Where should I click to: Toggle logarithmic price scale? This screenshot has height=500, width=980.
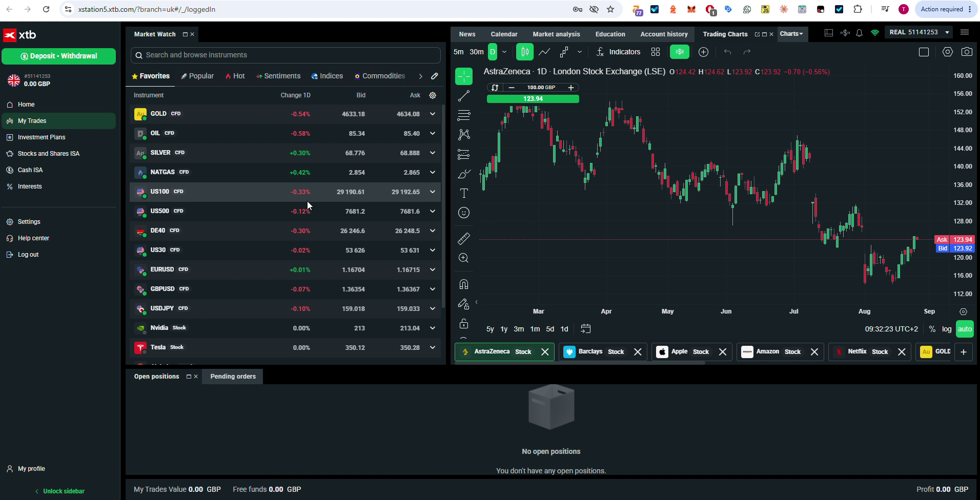(947, 329)
